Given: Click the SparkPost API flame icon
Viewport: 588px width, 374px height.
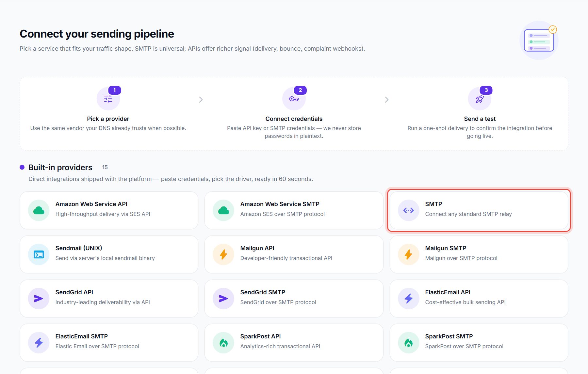Looking at the screenshot, I should click(223, 343).
